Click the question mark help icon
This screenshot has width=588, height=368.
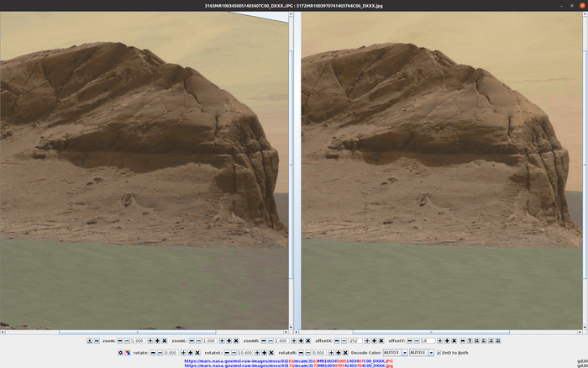(470, 340)
